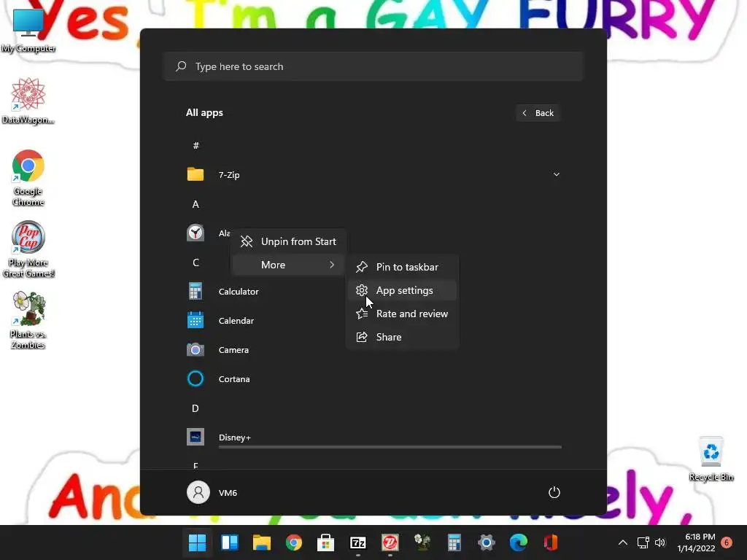The width and height of the screenshot is (747, 560).
Task: Open DataWagon desktop shortcut
Action: pyautogui.click(x=28, y=101)
